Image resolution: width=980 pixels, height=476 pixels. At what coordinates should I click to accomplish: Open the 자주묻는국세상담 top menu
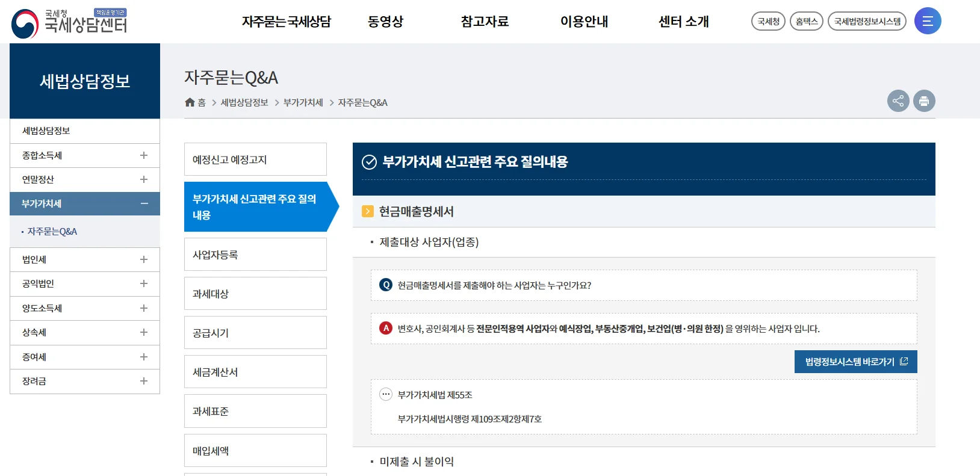click(x=286, y=22)
